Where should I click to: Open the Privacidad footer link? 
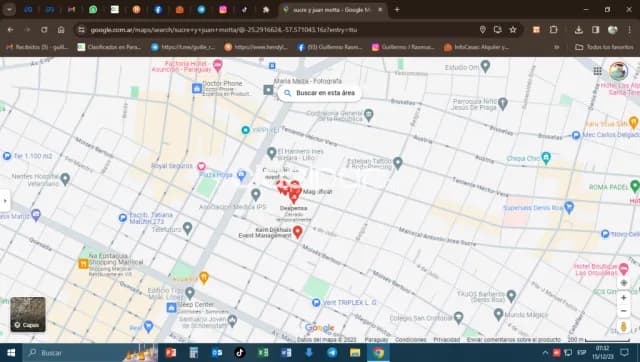point(447,340)
